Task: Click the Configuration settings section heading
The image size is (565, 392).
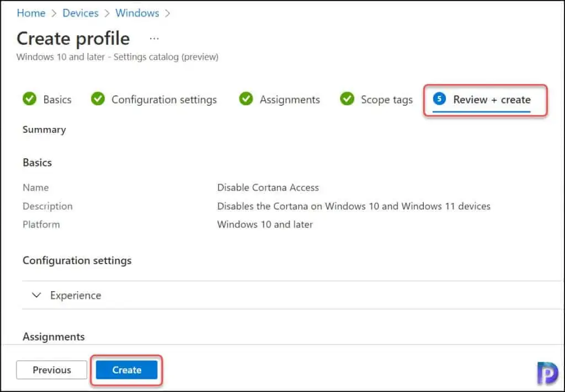Action: tap(77, 260)
